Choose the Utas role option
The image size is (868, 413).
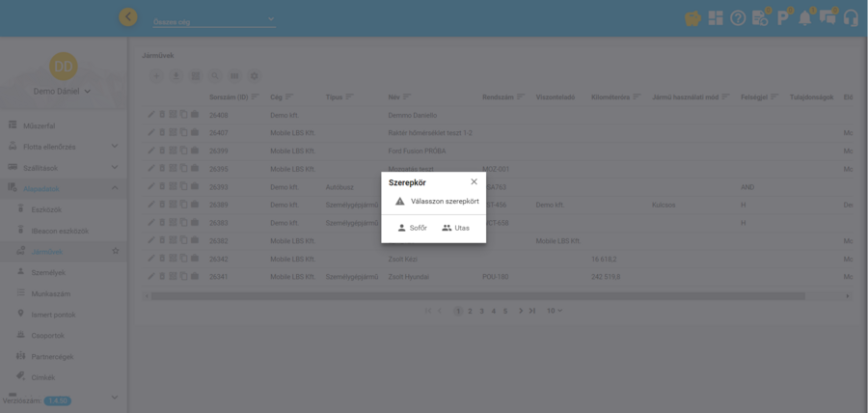tap(455, 228)
